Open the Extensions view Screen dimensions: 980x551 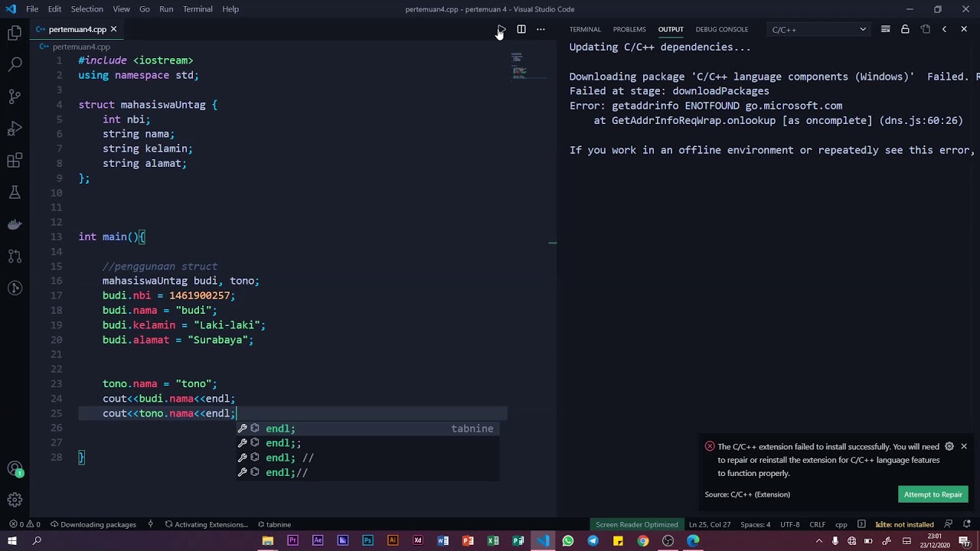click(15, 161)
